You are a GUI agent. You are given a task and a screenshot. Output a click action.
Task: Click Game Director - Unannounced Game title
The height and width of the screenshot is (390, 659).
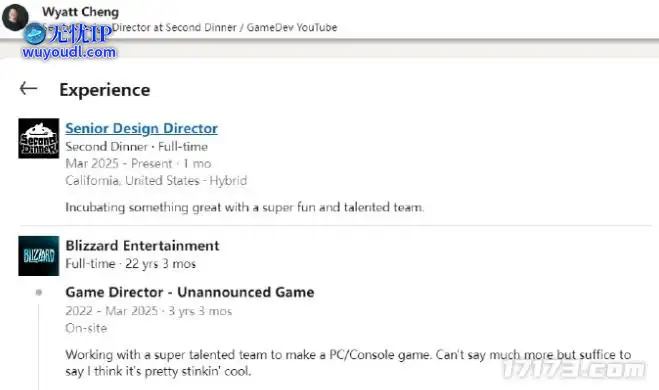point(190,292)
